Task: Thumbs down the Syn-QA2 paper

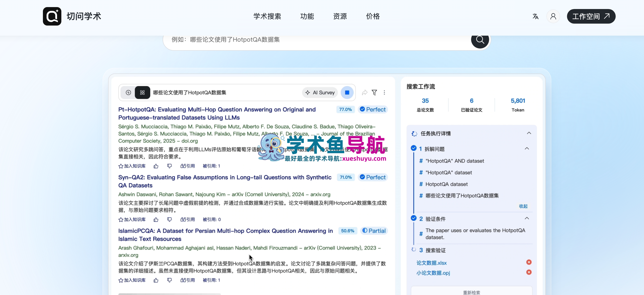Action: click(x=169, y=219)
